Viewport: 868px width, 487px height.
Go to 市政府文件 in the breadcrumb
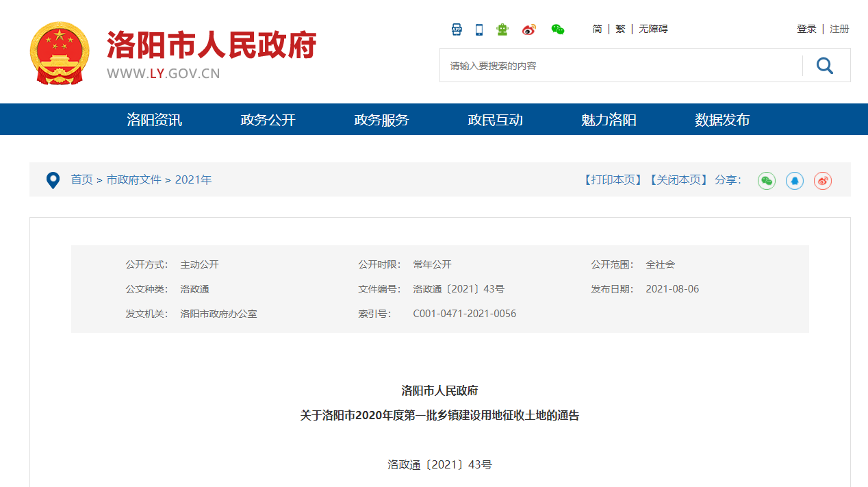[134, 179]
